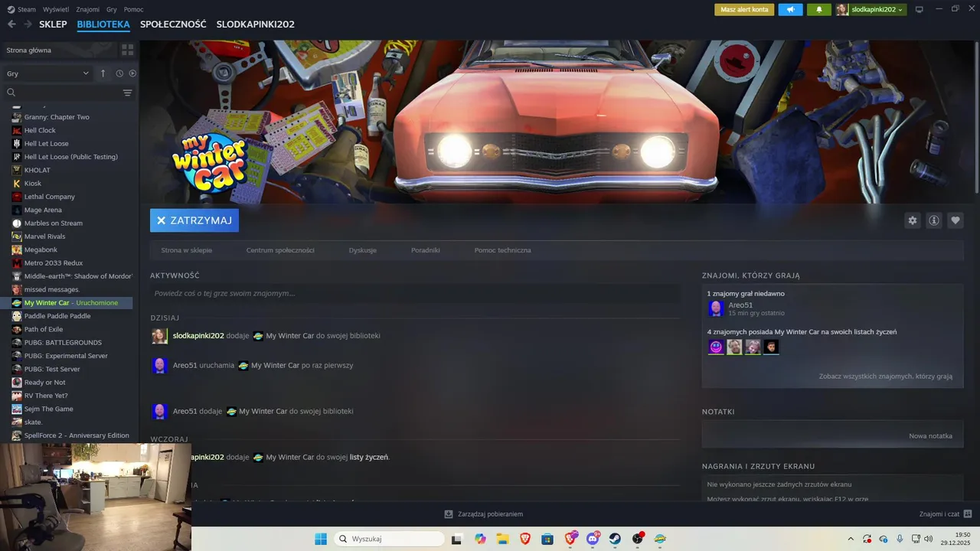
Task: Go forward with the right navigation arrow
Action: (x=28, y=24)
